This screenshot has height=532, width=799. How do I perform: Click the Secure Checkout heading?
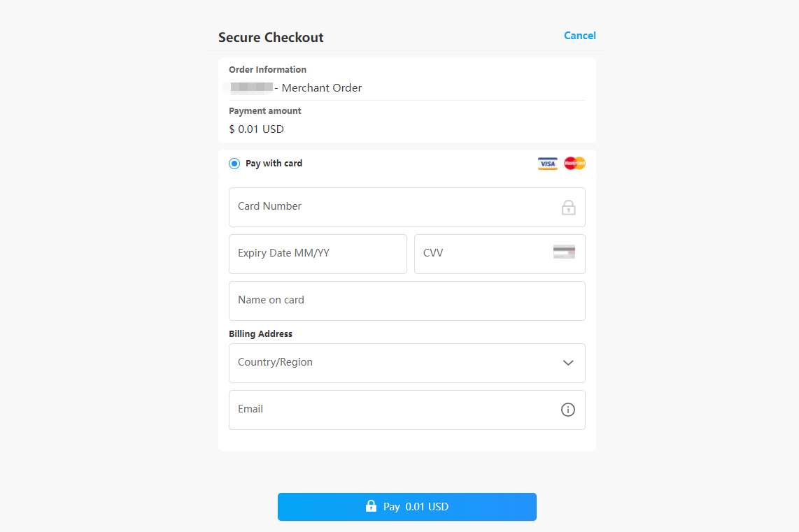271,38
